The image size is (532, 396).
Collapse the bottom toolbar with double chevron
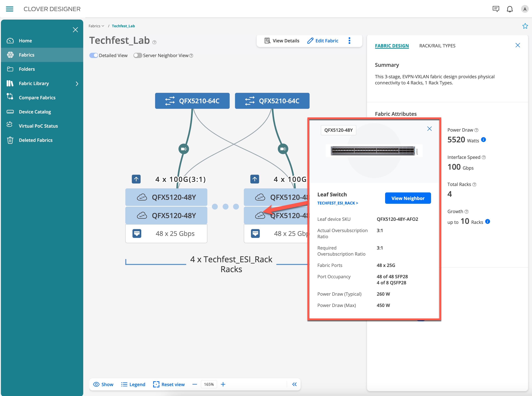pyautogui.click(x=294, y=384)
